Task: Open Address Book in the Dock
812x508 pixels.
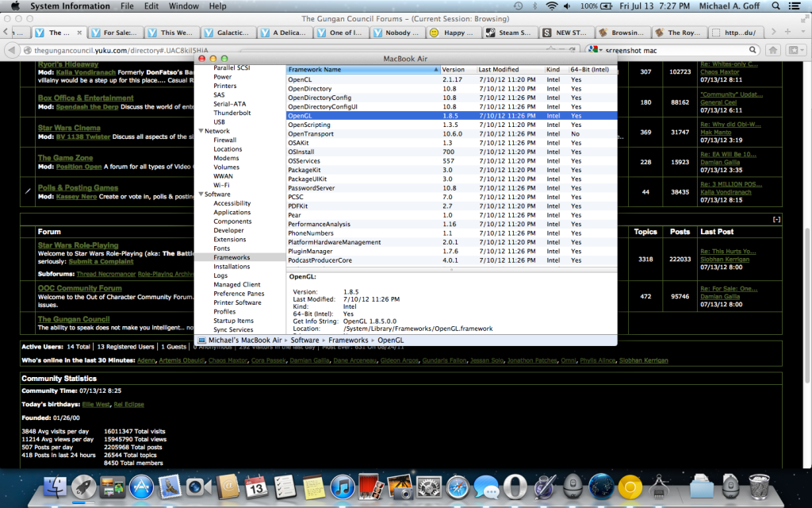Action: (228, 488)
